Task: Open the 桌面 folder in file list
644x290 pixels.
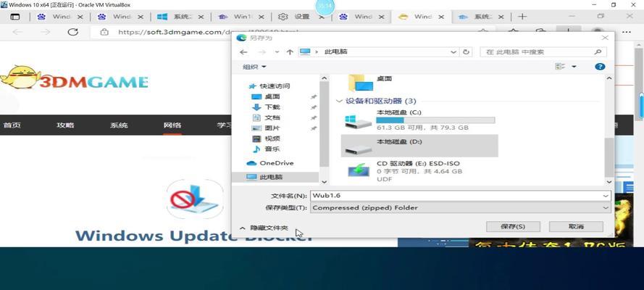Action: tap(369, 83)
